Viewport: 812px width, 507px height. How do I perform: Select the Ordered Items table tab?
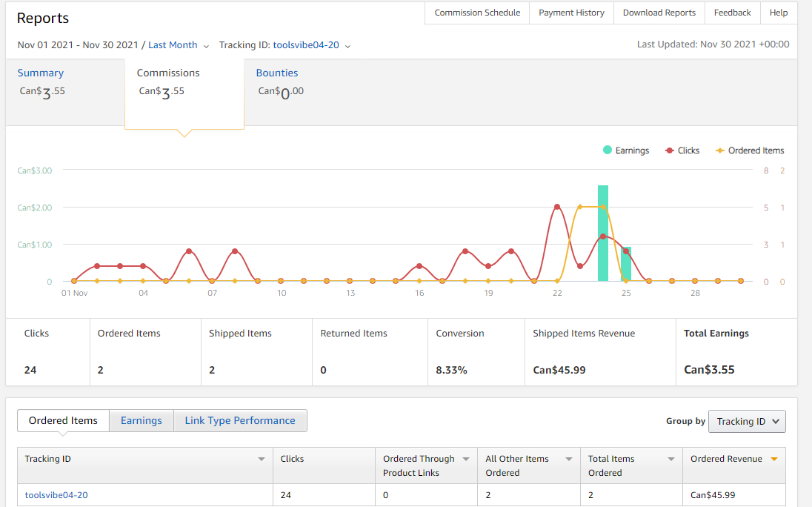click(x=63, y=420)
